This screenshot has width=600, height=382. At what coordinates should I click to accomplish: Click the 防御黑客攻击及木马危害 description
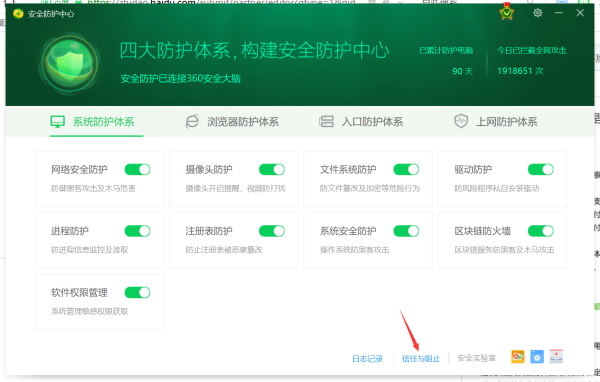pos(93,188)
